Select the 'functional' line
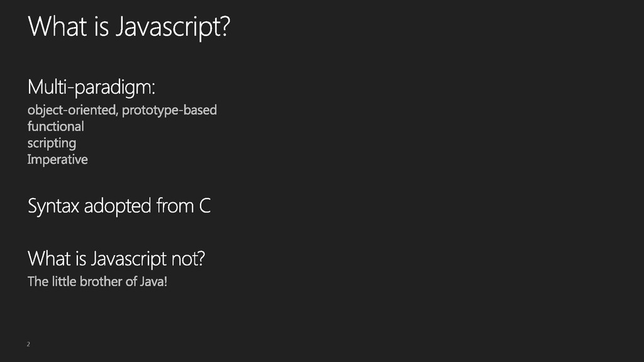Image resolution: width=644 pixels, height=362 pixels. pos(56,126)
